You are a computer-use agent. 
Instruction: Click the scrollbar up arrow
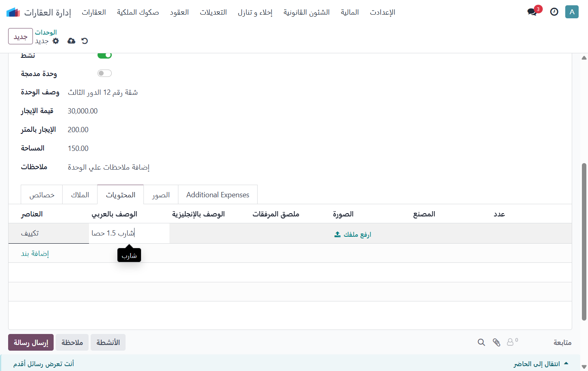[584, 58]
